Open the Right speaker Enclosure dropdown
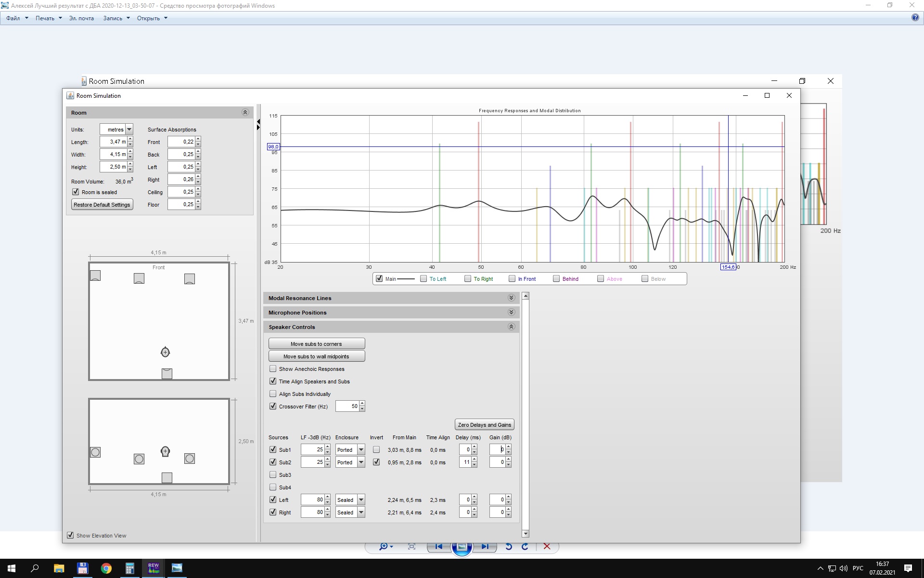This screenshot has width=924, height=578. coord(361,512)
